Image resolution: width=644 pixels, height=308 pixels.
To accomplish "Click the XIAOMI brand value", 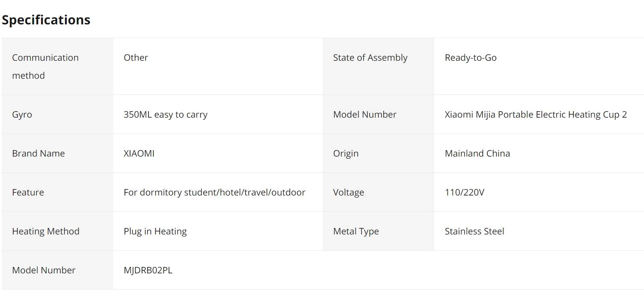I will tap(139, 154).
